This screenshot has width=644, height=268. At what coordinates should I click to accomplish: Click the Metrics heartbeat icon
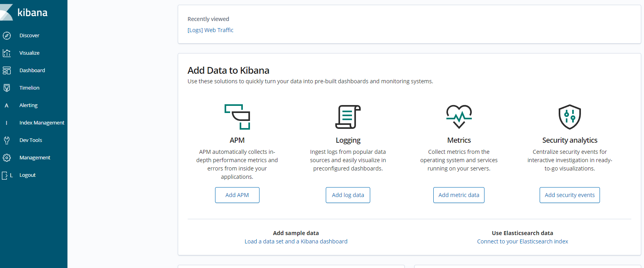459,117
